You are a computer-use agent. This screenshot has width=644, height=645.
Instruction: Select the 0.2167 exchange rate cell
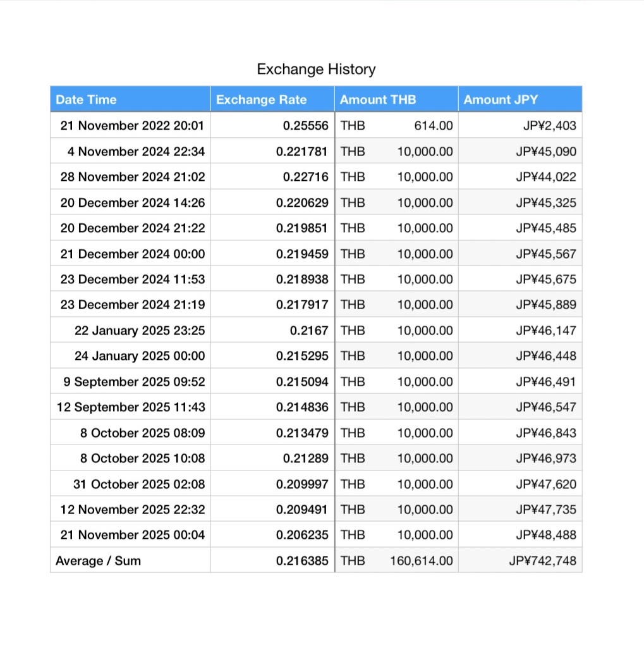[x=272, y=330]
